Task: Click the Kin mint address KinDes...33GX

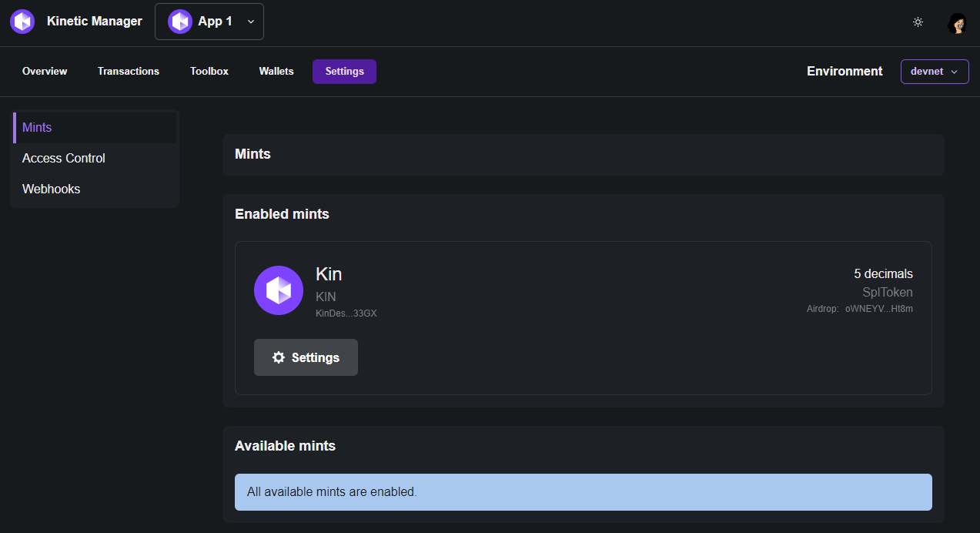Action: (346, 313)
